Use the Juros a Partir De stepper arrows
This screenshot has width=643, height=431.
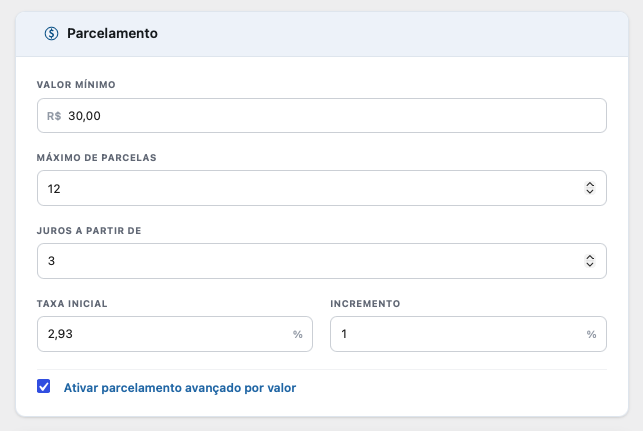590,261
